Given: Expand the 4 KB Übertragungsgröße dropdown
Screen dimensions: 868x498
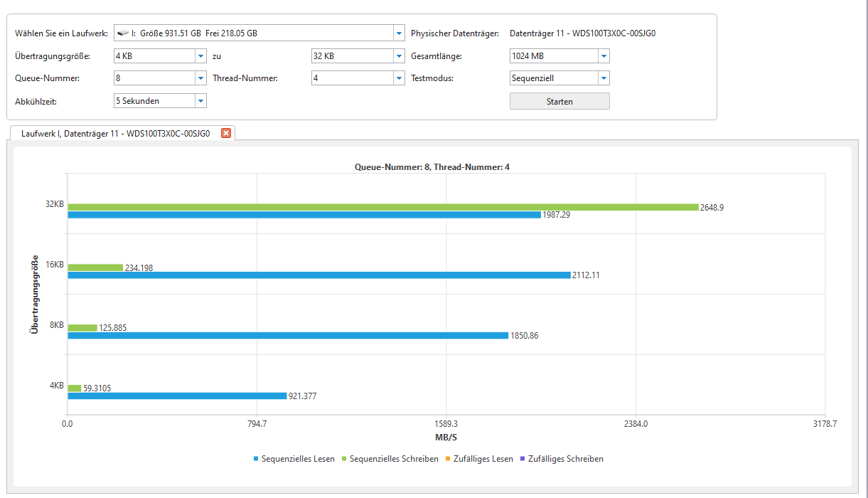Looking at the screenshot, I should 200,56.
